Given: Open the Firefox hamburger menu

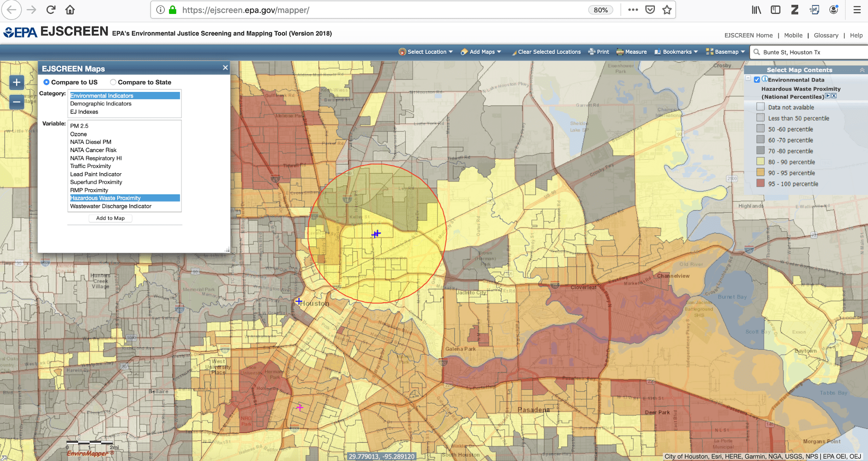Looking at the screenshot, I should pyautogui.click(x=857, y=10).
